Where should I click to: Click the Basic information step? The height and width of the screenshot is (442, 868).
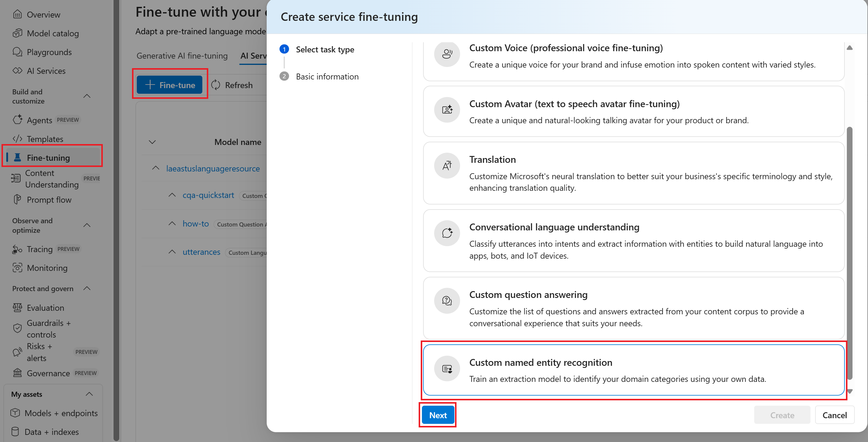[x=327, y=76]
